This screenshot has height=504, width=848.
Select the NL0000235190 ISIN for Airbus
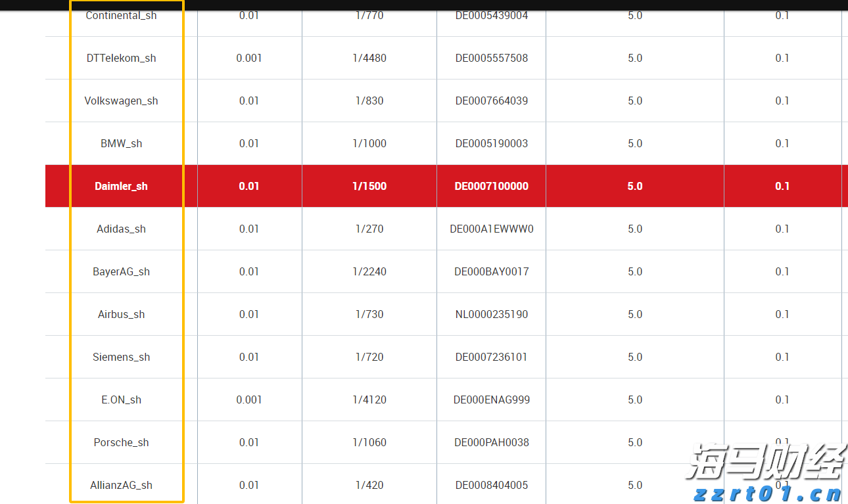pos(491,314)
